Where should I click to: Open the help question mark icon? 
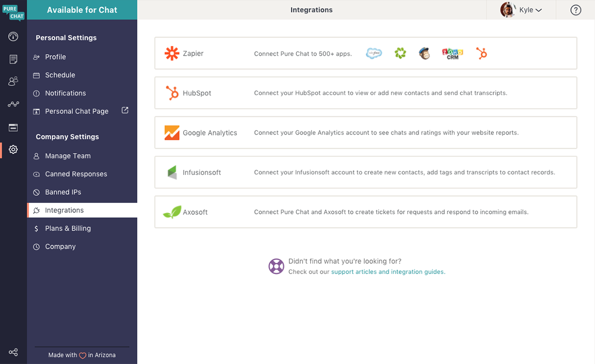coord(576,10)
